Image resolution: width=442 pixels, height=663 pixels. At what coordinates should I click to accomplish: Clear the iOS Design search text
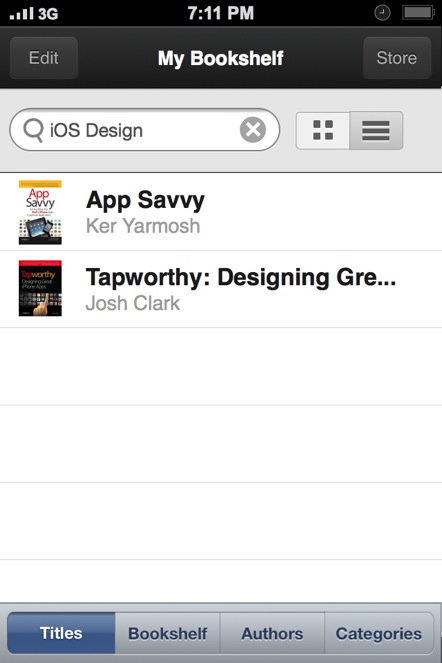(253, 130)
